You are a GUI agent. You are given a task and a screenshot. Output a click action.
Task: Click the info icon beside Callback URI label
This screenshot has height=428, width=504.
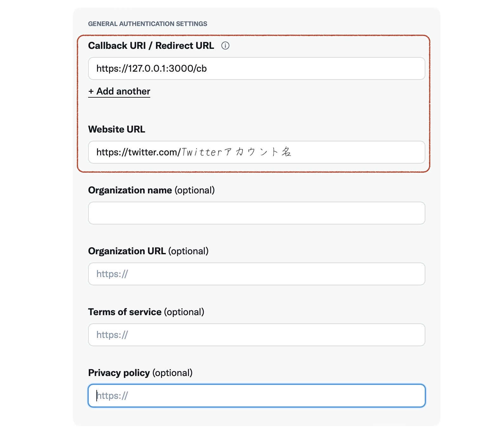225,46
